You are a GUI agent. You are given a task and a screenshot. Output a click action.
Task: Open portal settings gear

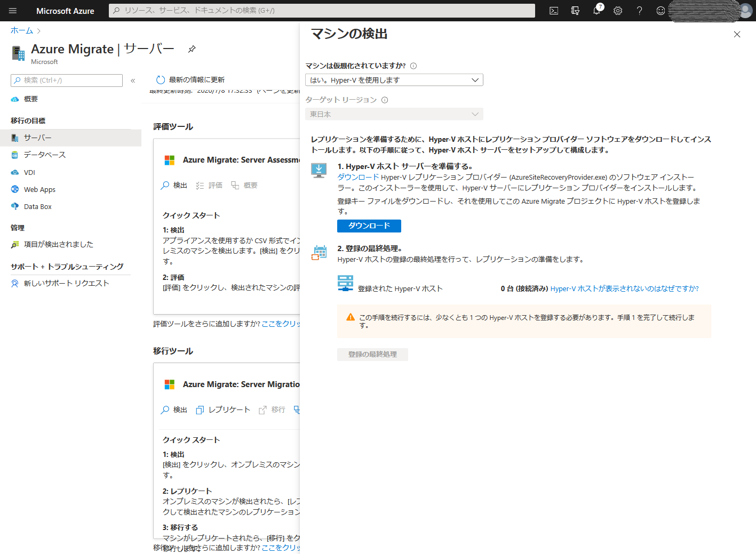(x=618, y=11)
